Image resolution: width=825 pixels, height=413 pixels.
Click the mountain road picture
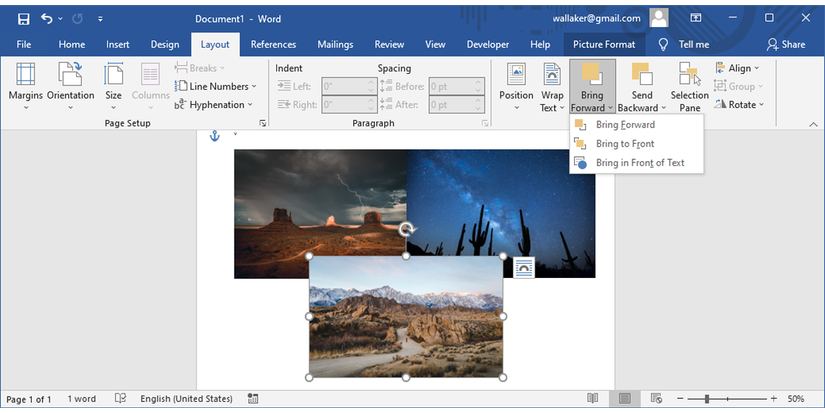click(x=406, y=317)
